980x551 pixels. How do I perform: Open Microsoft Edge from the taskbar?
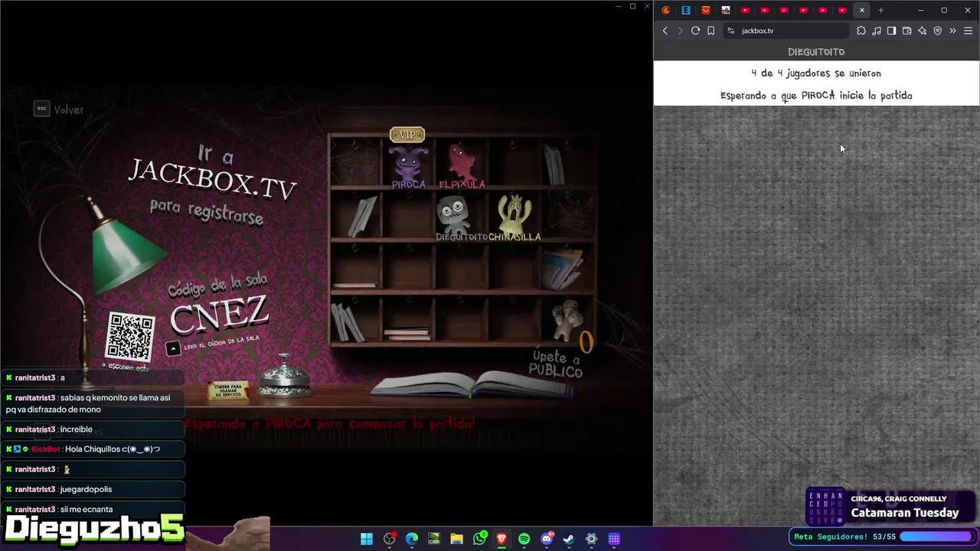tap(412, 539)
